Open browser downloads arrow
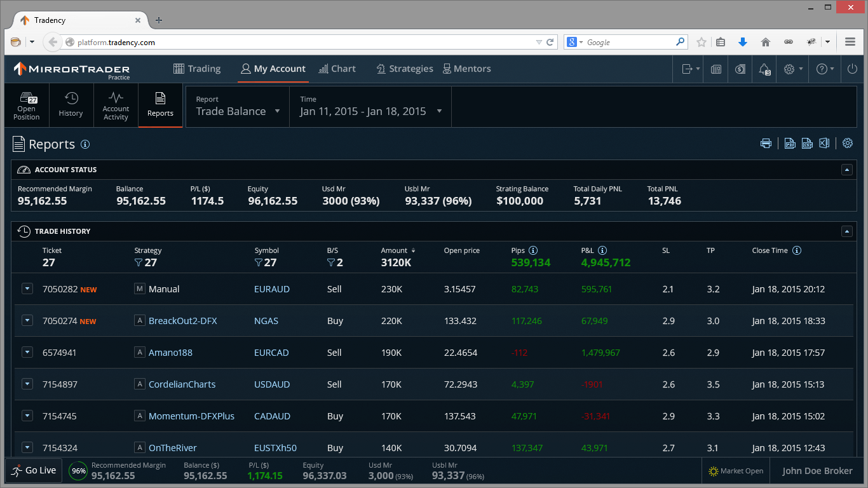The width and height of the screenshot is (868, 488). point(743,42)
